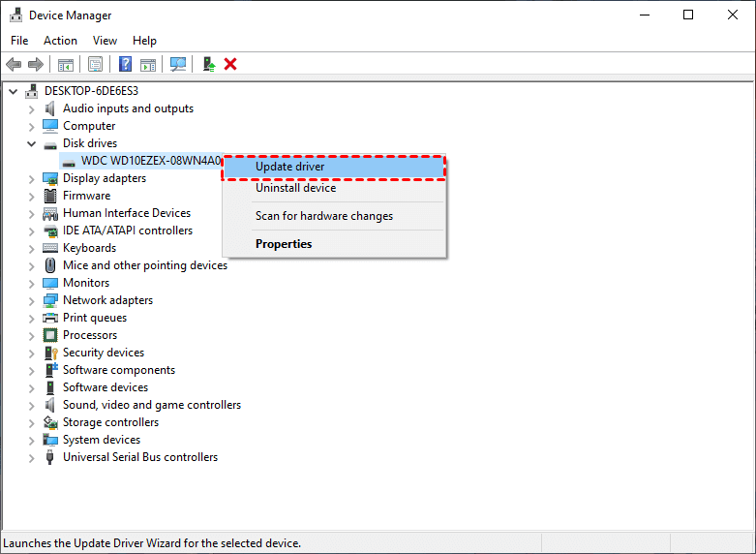Expand the Universal Serial Bus controllers chevron
756x554 pixels.
point(31,458)
